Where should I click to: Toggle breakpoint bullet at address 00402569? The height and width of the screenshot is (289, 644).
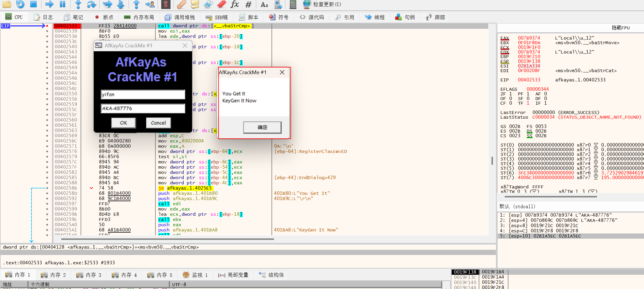click(x=47, y=135)
